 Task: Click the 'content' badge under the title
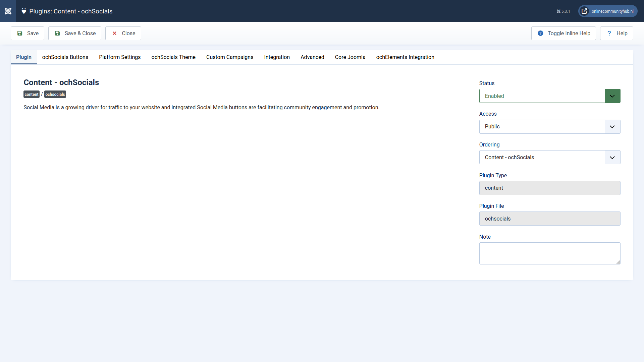click(32, 94)
